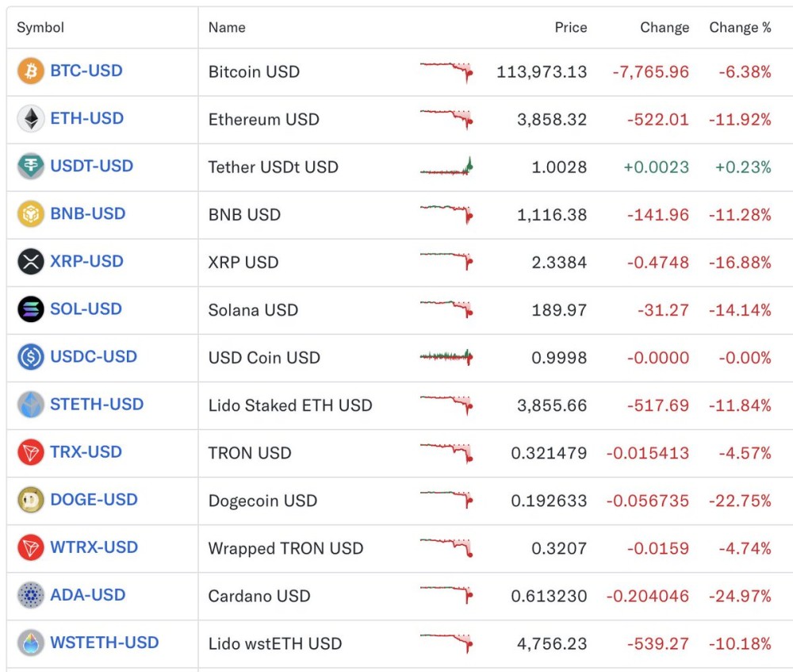The width and height of the screenshot is (793, 672).
Task: Click the USD Coin sparkline chart
Action: pos(446,357)
